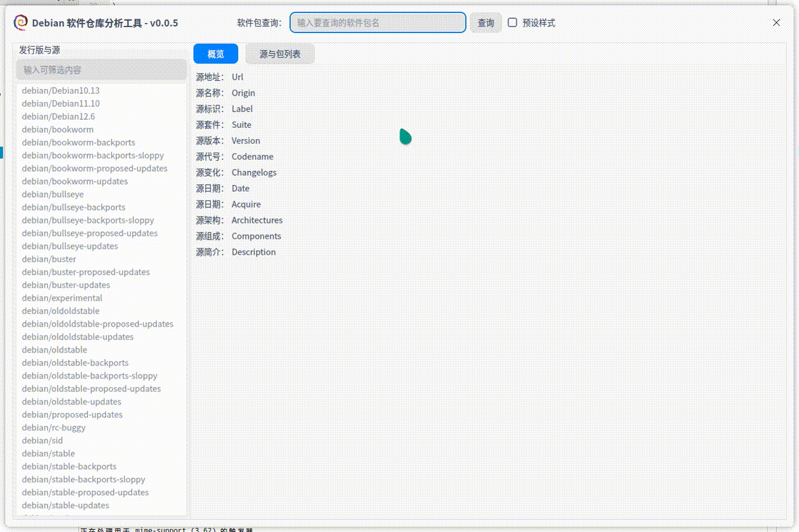799x532 pixels.
Task: Select the debian/oldstable-updates entry
Action: pos(101,402)
